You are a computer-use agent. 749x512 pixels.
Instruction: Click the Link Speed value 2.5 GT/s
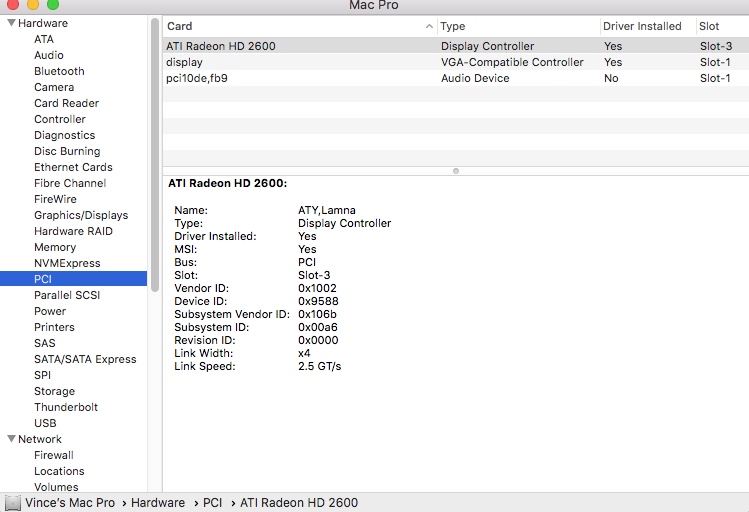coord(320,366)
